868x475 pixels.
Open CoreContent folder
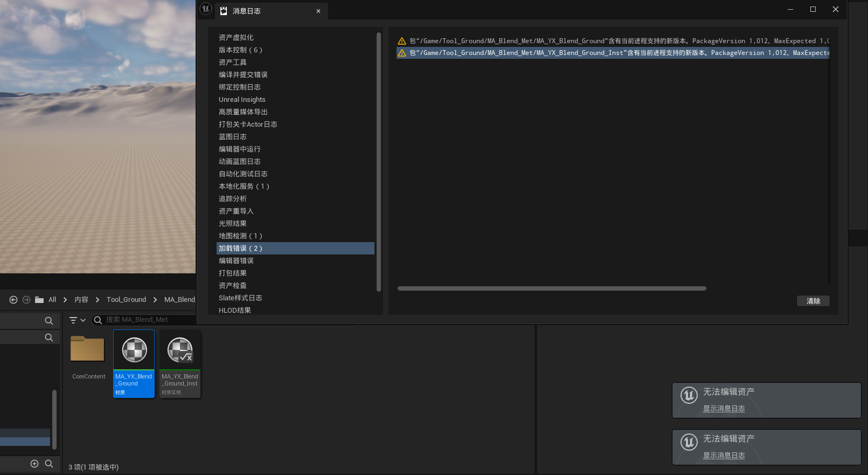coord(87,356)
